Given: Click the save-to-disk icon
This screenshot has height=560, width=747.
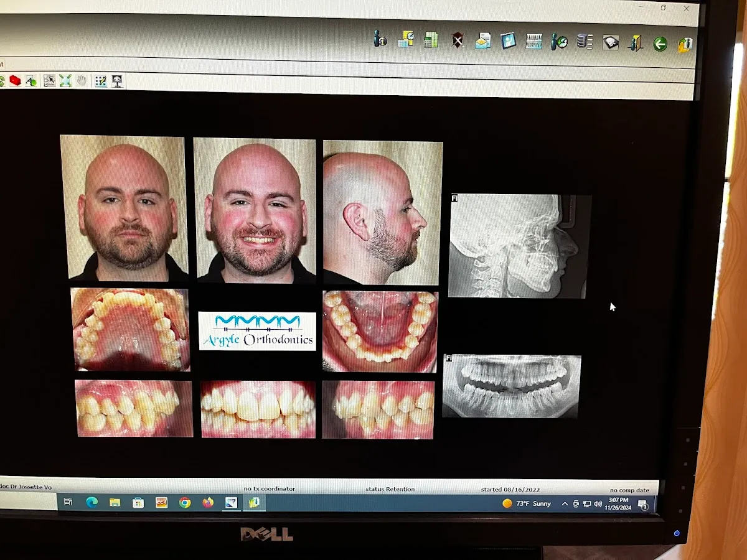Looking at the screenshot, I should 610,41.
